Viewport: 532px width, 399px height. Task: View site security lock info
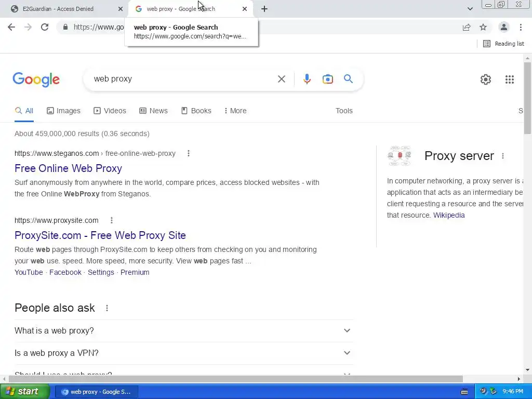pos(65,27)
